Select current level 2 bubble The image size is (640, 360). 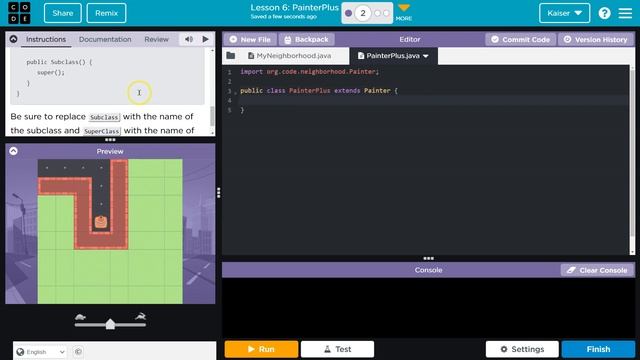[x=362, y=13]
